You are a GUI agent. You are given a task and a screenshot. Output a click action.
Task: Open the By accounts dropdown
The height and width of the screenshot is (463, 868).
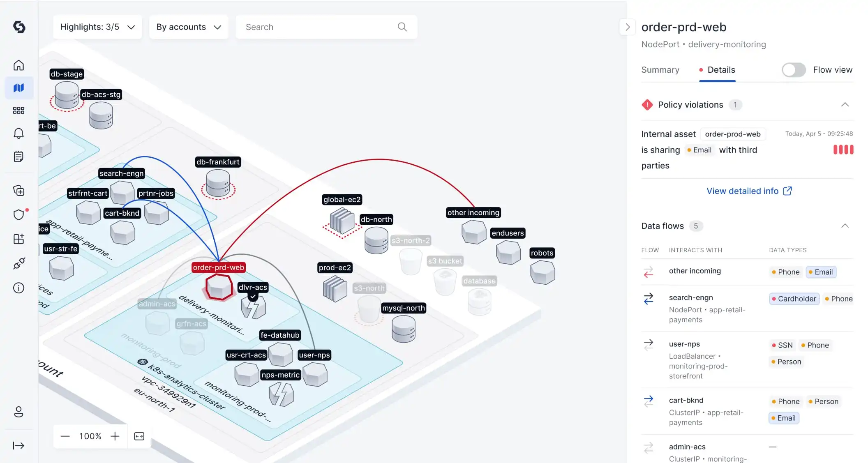point(188,27)
